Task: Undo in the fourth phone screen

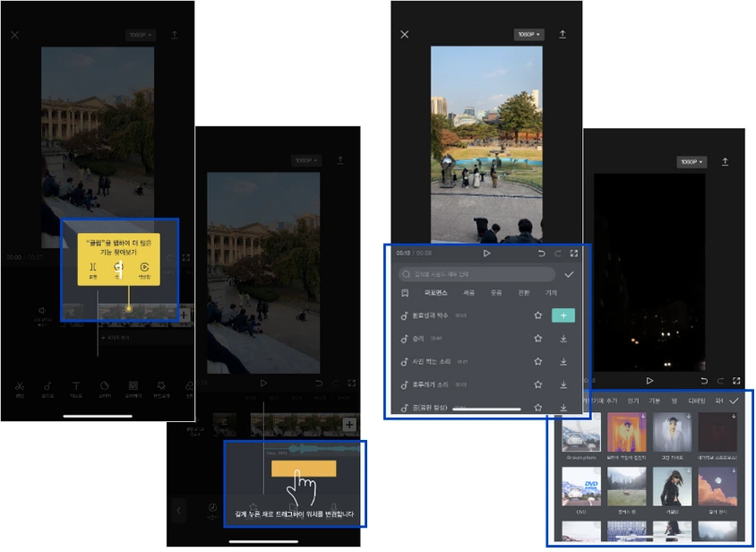Action: pyautogui.click(x=704, y=381)
